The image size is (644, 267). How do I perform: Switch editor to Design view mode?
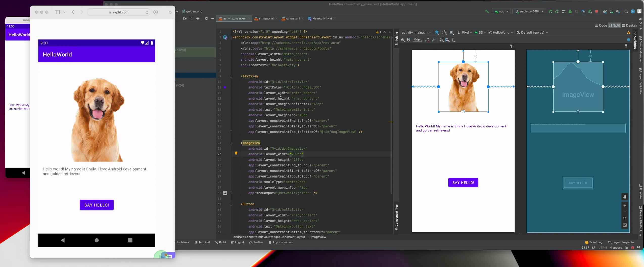coord(629,25)
